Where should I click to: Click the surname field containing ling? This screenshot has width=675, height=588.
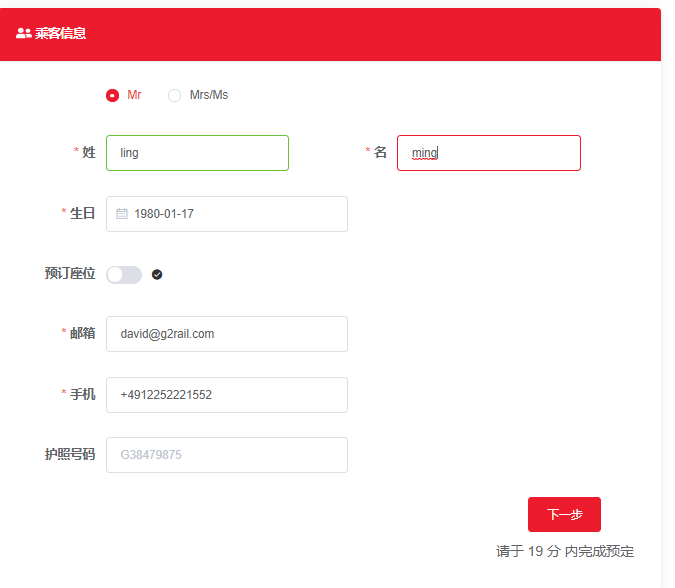pyautogui.click(x=197, y=153)
